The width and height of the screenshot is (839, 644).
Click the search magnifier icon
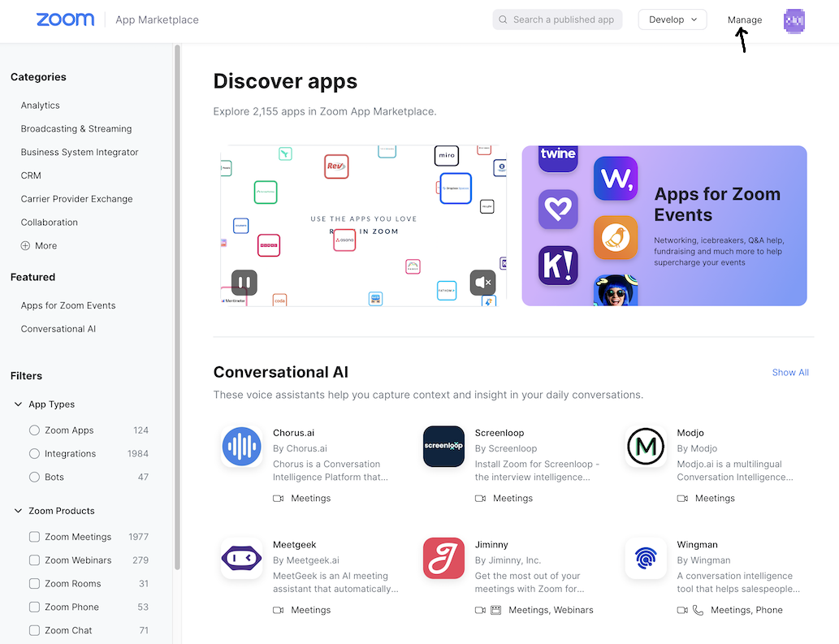point(503,19)
